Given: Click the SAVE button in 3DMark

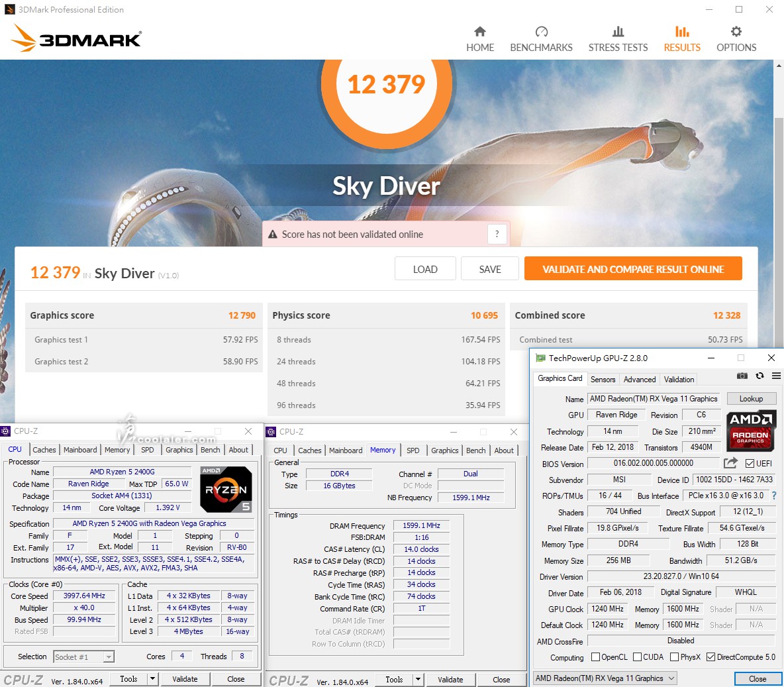Looking at the screenshot, I should click(490, 269).
